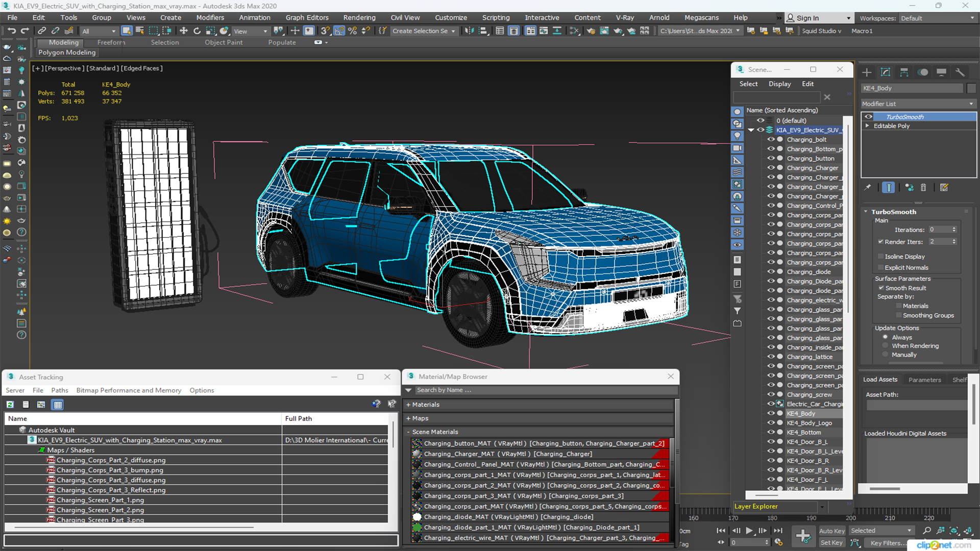Enable Separate by Materials checkbox

tap(899, 306)
